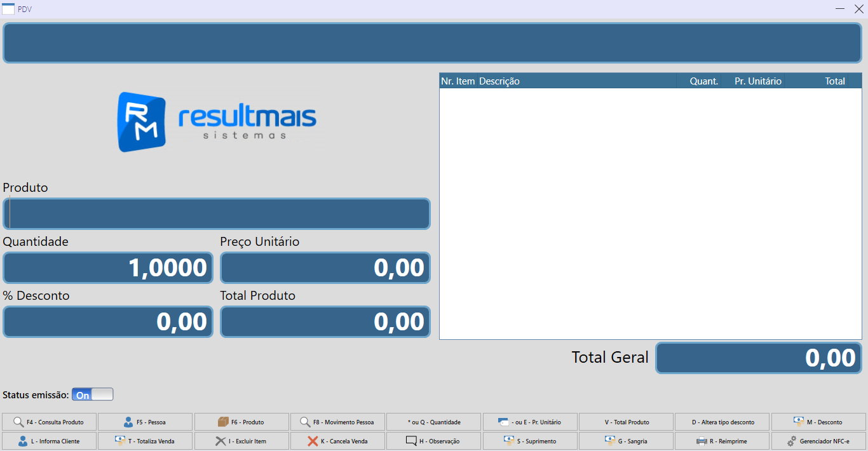Focus the Produto input field

pyautogui.click(x=217, y=213)
